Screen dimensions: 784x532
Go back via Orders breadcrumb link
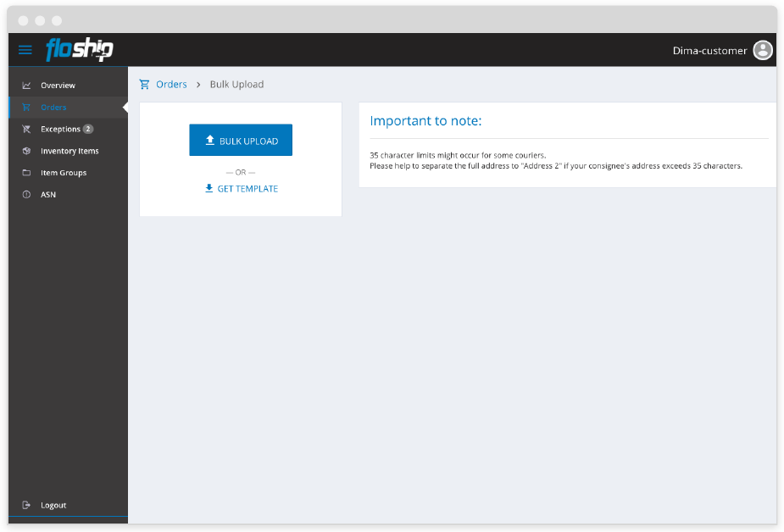point(171,85)
